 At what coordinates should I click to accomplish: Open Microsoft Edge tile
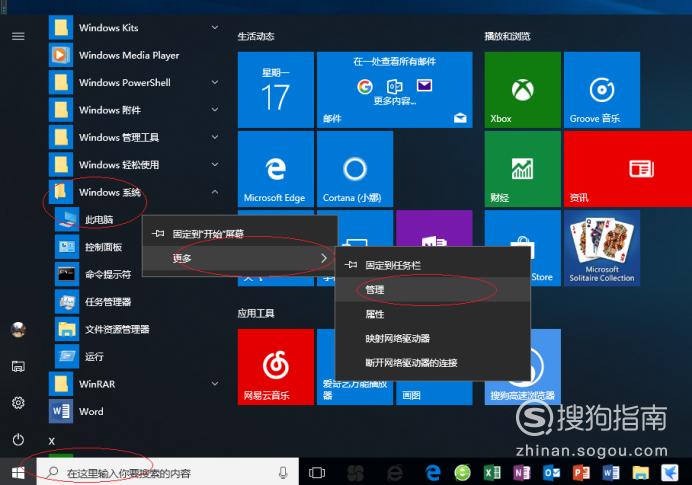(x=275, y=169)
